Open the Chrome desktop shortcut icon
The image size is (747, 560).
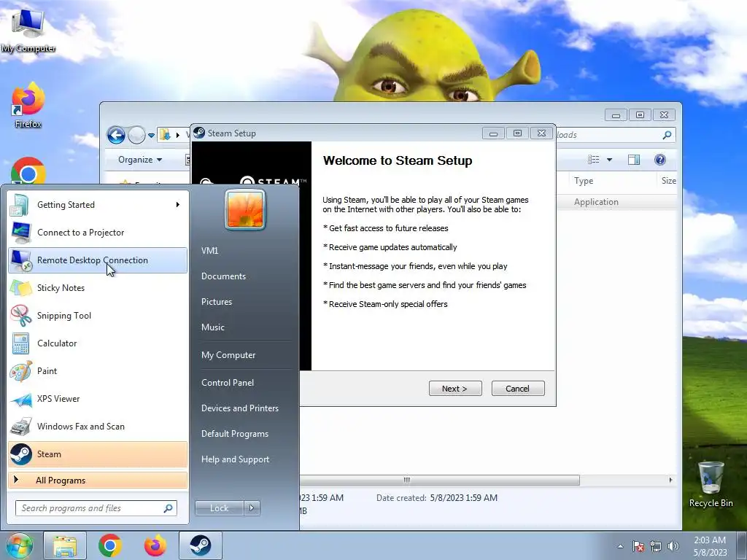pos(28,171)
